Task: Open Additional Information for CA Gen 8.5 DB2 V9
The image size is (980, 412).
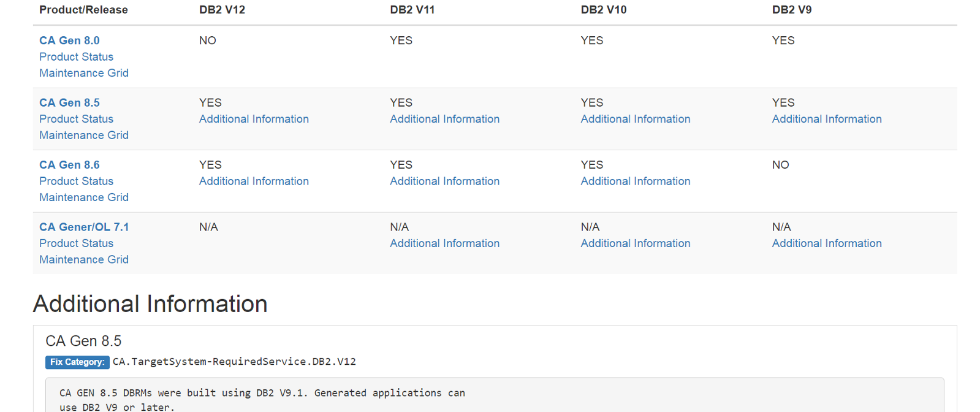Action: click(827, 119)
